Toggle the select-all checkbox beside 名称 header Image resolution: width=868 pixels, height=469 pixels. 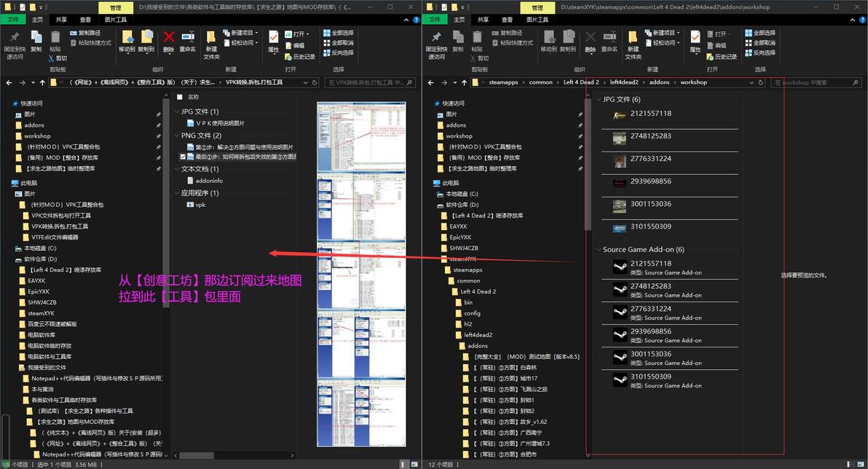179,97
